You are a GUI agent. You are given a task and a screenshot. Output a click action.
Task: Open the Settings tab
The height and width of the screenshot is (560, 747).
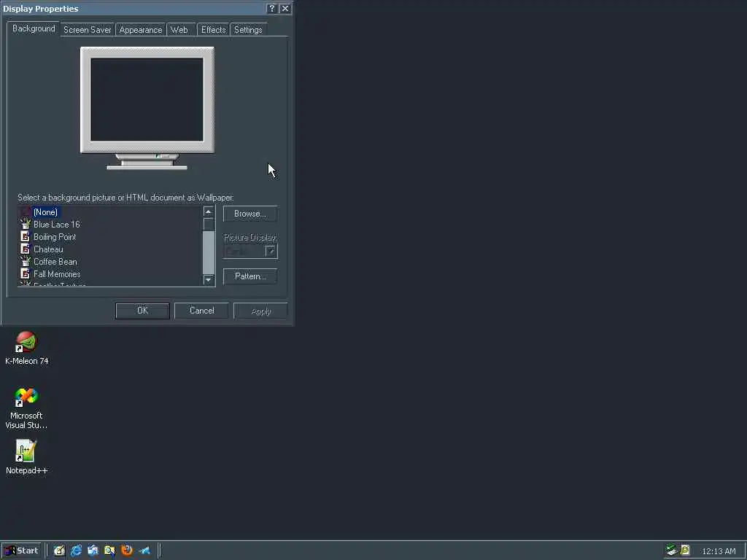pyautogui.click(x=248, y=29)
